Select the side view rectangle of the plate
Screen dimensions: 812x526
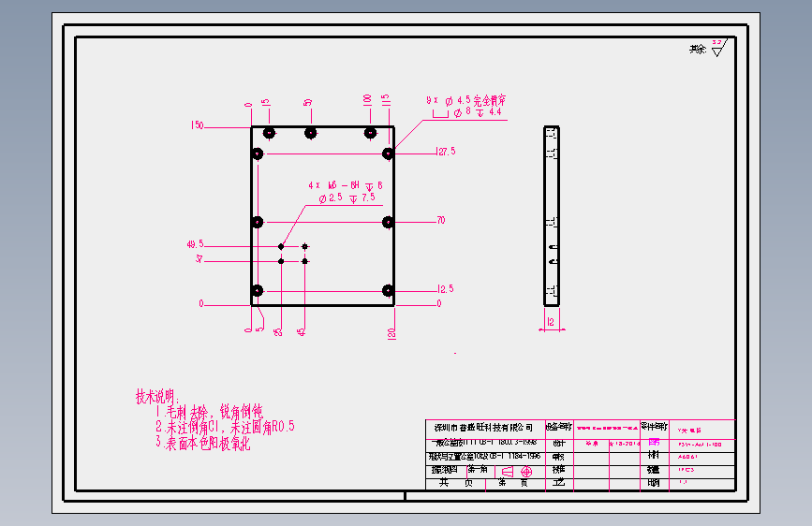[x=552, y=216]
